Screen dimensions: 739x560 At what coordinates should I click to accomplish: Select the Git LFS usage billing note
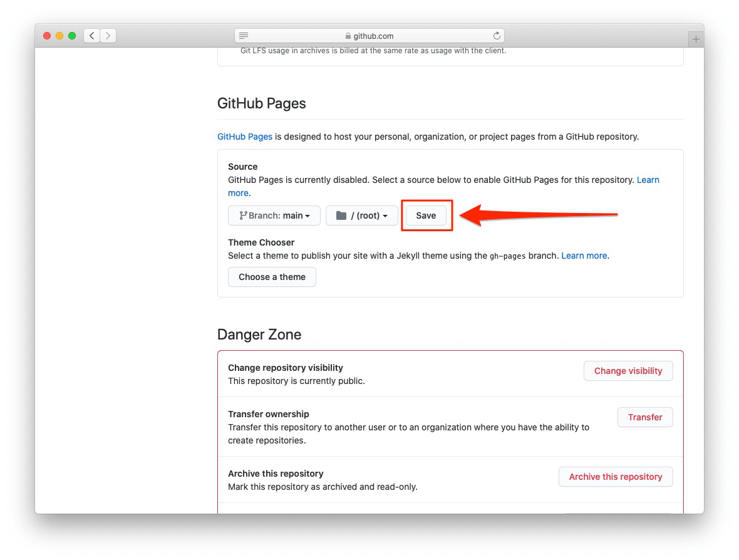coord(373,51)
